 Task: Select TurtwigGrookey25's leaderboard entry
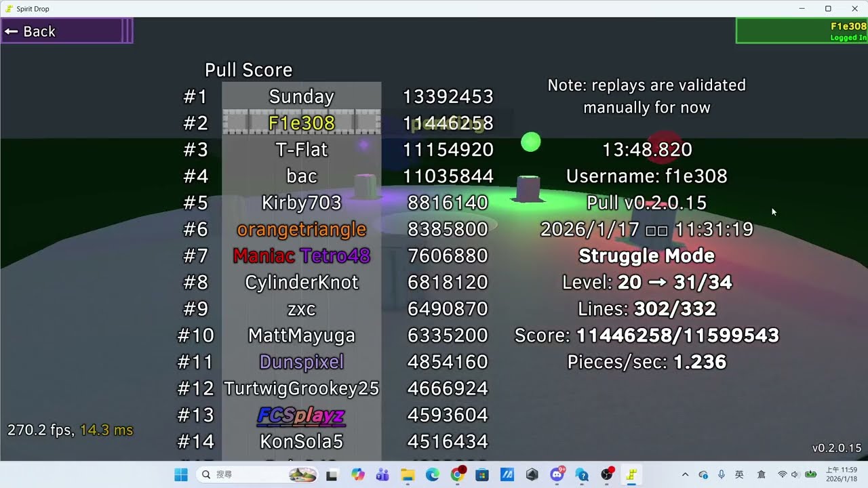click(x=302, y=388)
